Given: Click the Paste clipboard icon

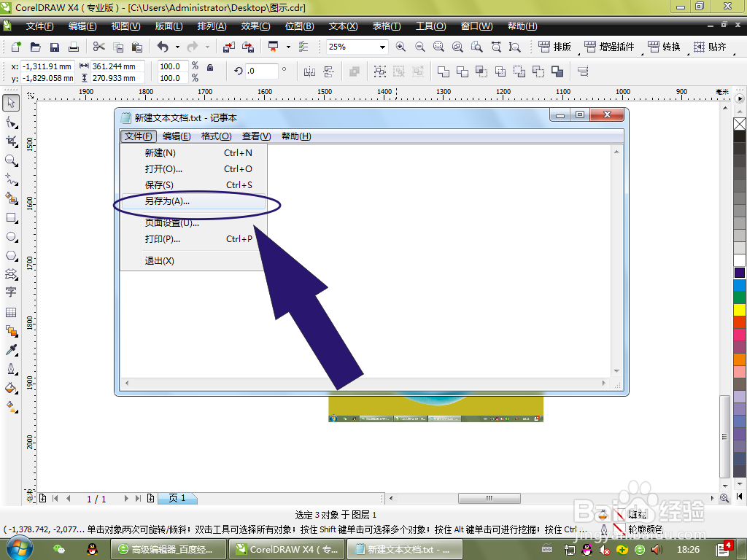Looking at the screenshot, I should click(x=137, y=47).
